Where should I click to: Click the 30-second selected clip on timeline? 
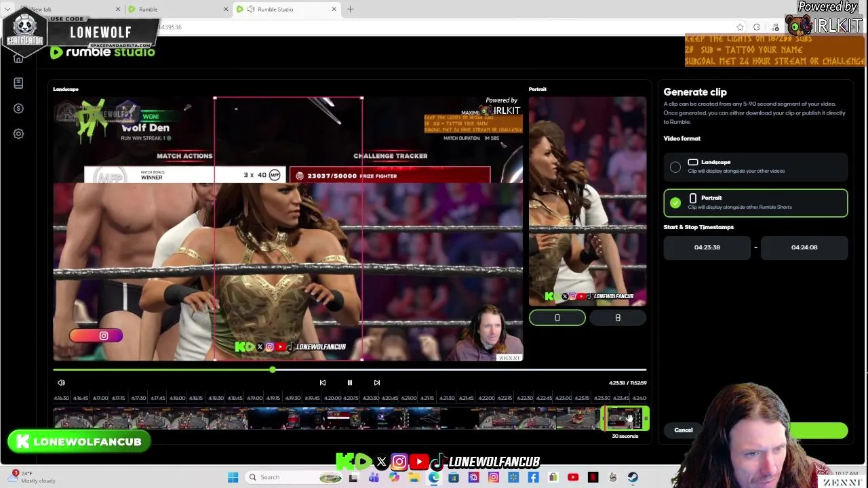(x=625, y=420)
